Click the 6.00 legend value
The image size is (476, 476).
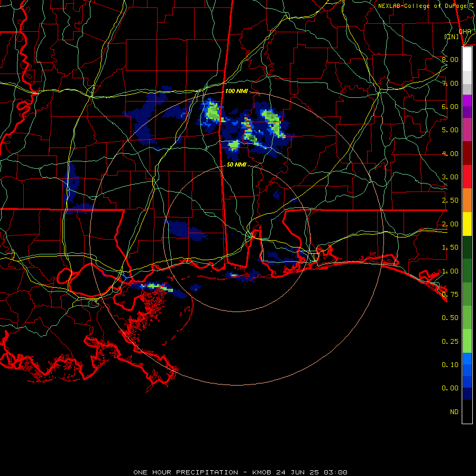450,106
